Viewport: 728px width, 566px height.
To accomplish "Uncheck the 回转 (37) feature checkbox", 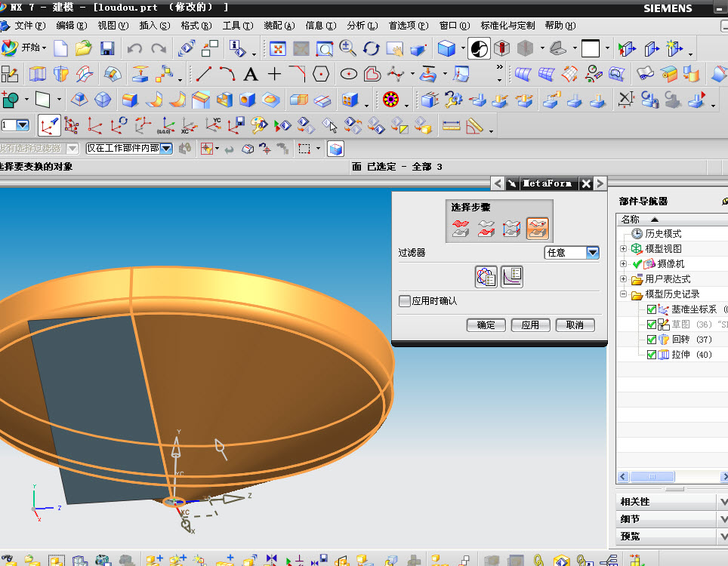I will [x=652, y=340].
